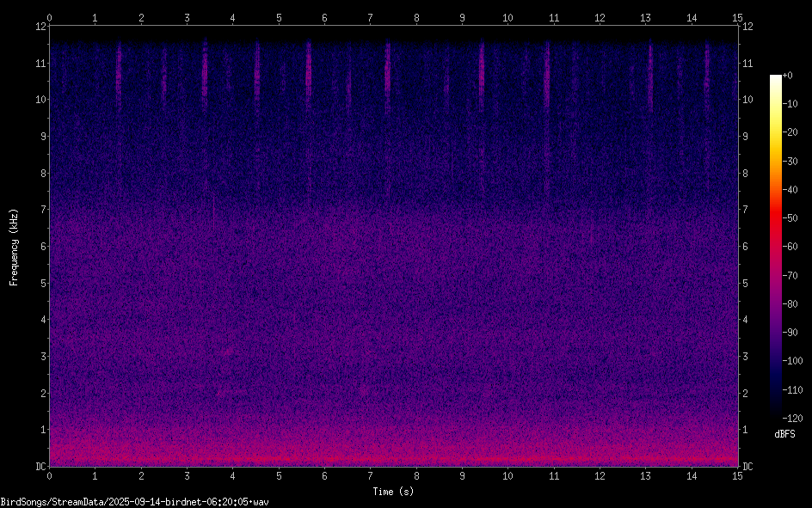The image size is (812, 508).
Task: Click the "-90" colorbar label
Action: click(x=790, y=333)
